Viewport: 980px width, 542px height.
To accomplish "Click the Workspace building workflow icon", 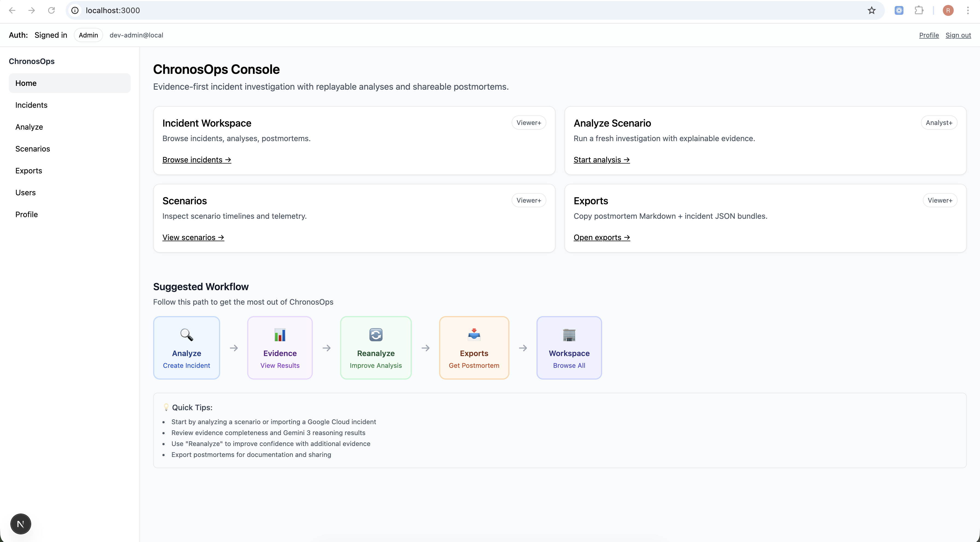I will 569,335.
